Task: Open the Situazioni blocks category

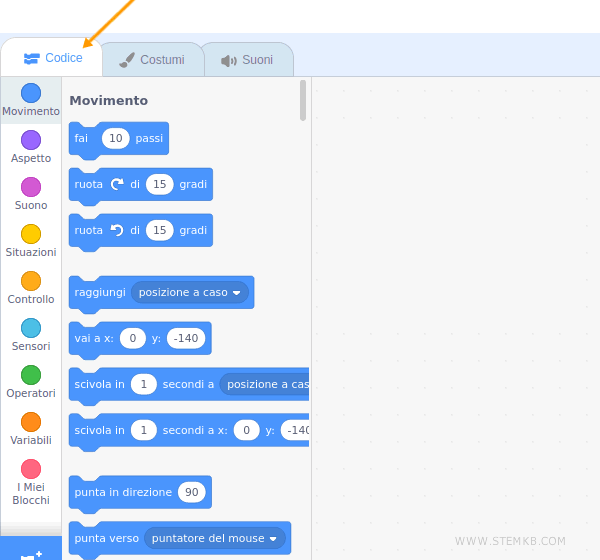Action: [31, 234]
